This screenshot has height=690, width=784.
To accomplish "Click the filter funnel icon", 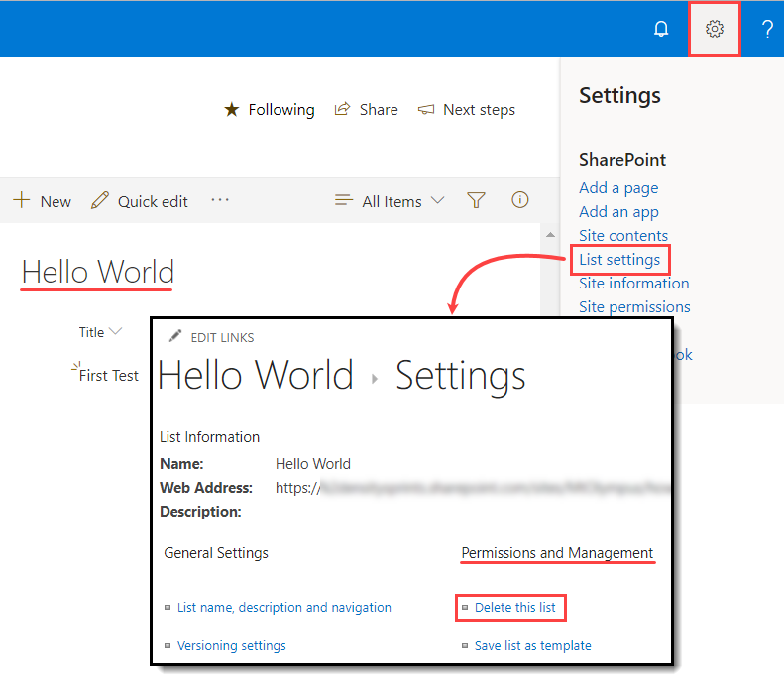I will [476, 200].
